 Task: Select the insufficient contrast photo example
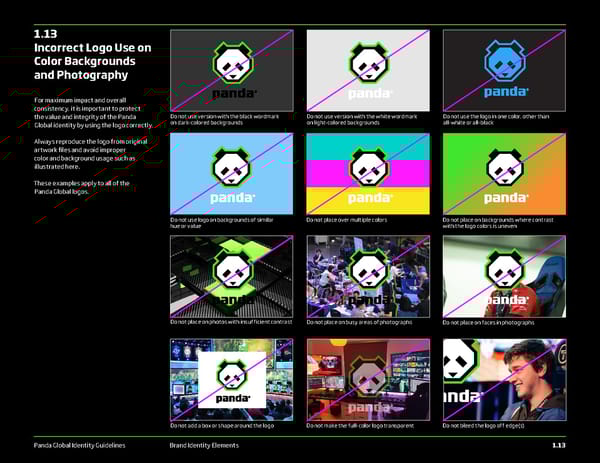tap(232, 277)
